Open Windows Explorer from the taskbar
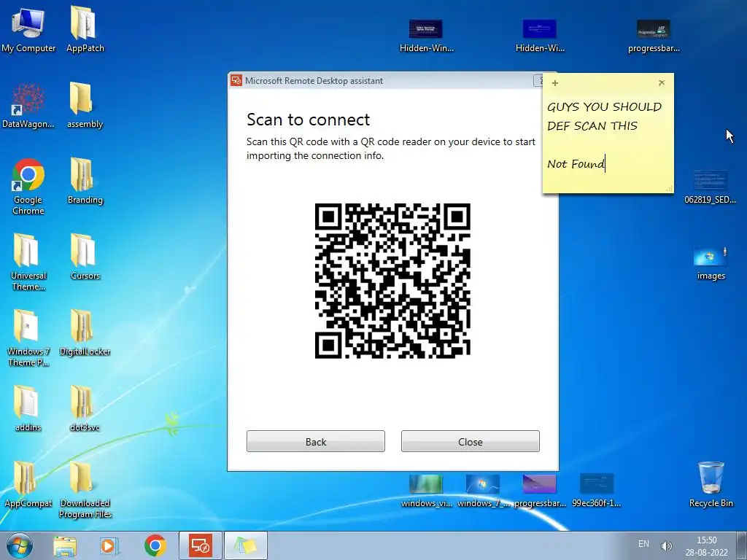 (65, 545)
